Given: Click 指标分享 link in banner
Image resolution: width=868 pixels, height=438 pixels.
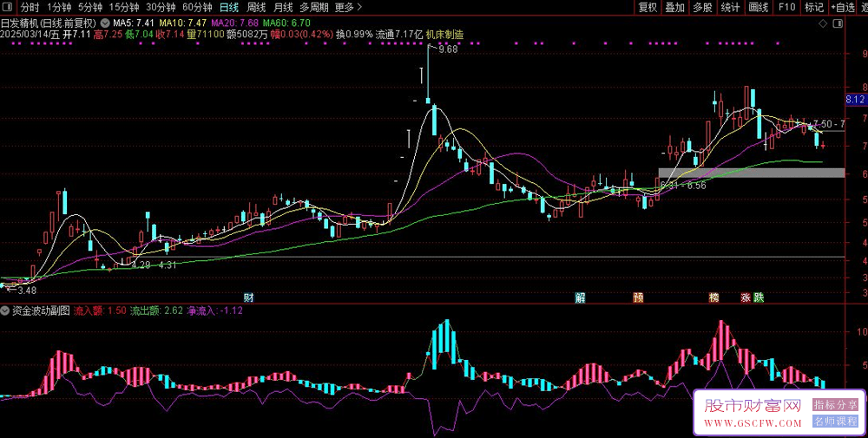Looking at the screenshot, I should tap(835, 405).
